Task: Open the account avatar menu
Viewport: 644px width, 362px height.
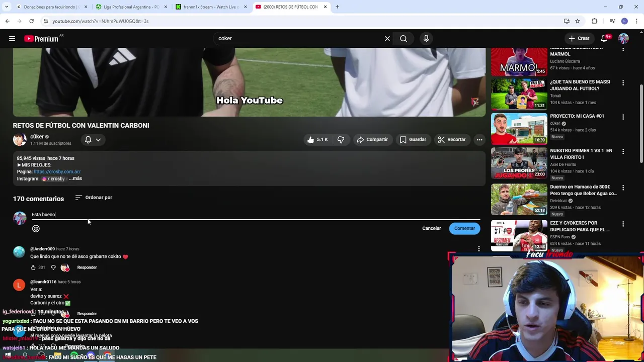Action: tap(623, 39)
